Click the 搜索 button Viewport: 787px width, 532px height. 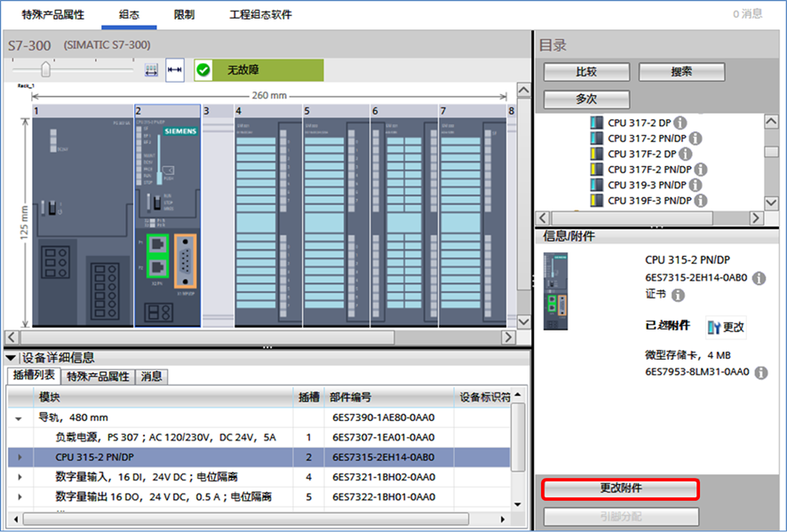[x=681, y=72]
